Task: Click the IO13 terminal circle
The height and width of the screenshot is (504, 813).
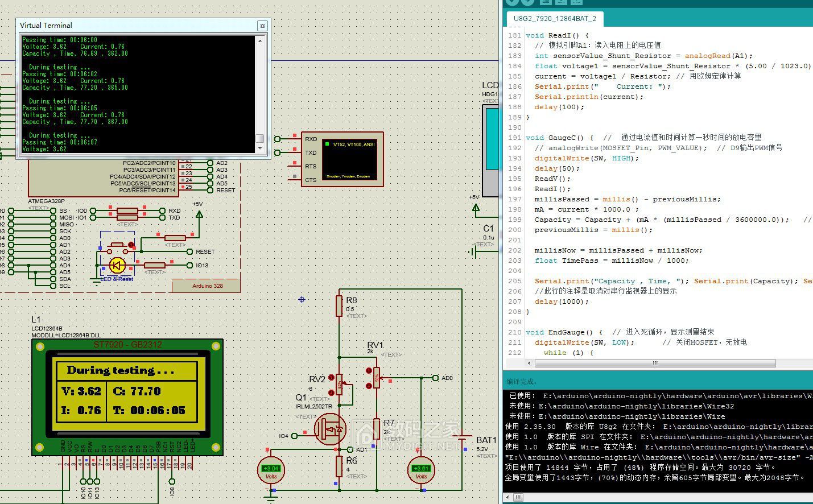Action: (190, 265)
